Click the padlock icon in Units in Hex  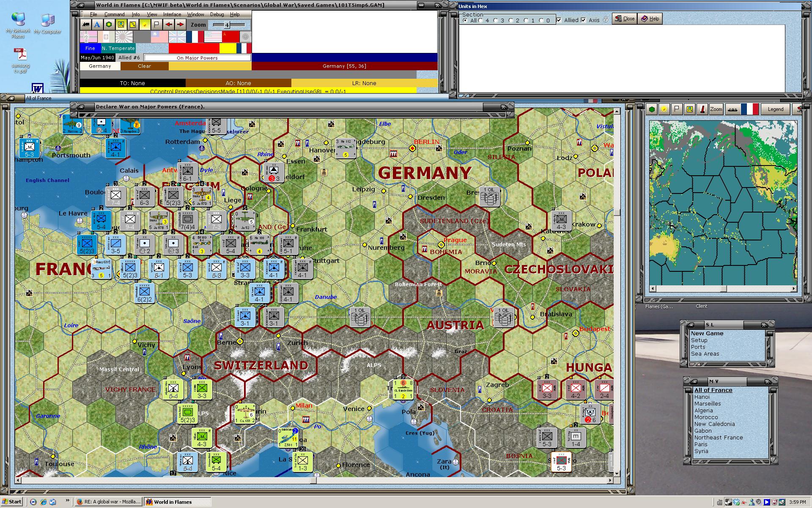coord(606,19)
